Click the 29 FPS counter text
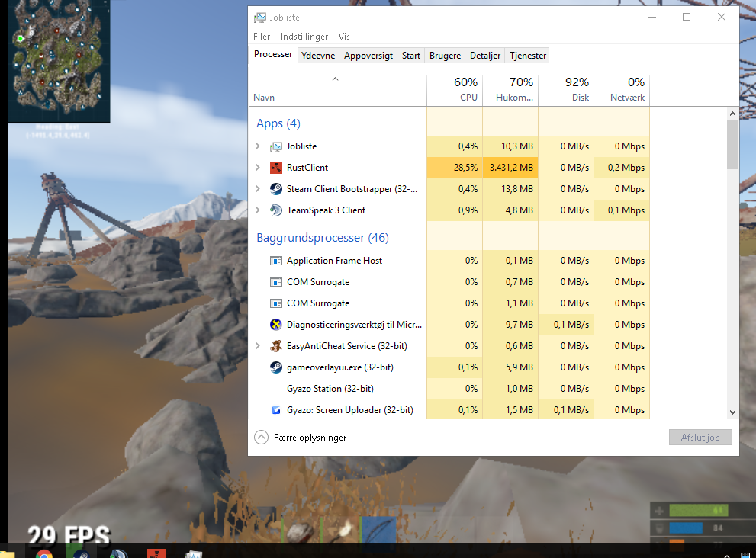Image resolution: width=756 pixels, height=558 pixels. point(69,536)
